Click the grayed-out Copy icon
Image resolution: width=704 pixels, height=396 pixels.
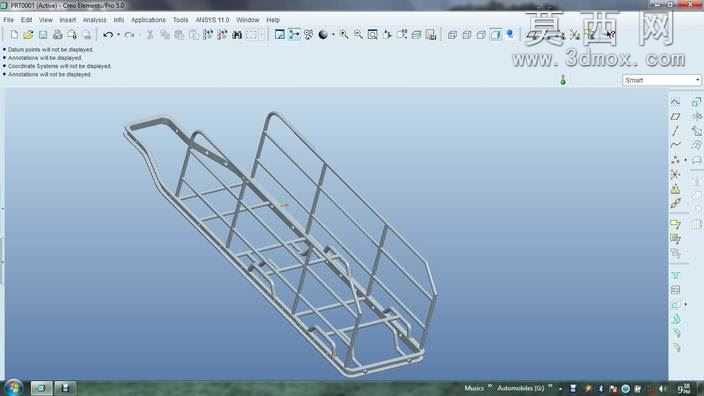coord(165,35)
